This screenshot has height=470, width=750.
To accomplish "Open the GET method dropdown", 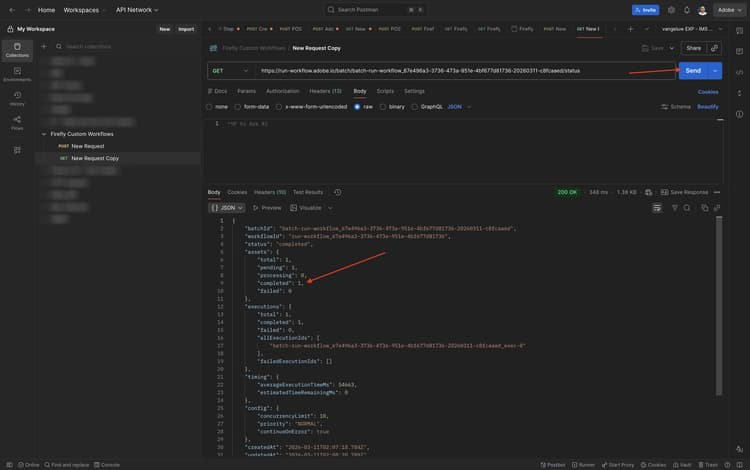I will tap(231, 71).
